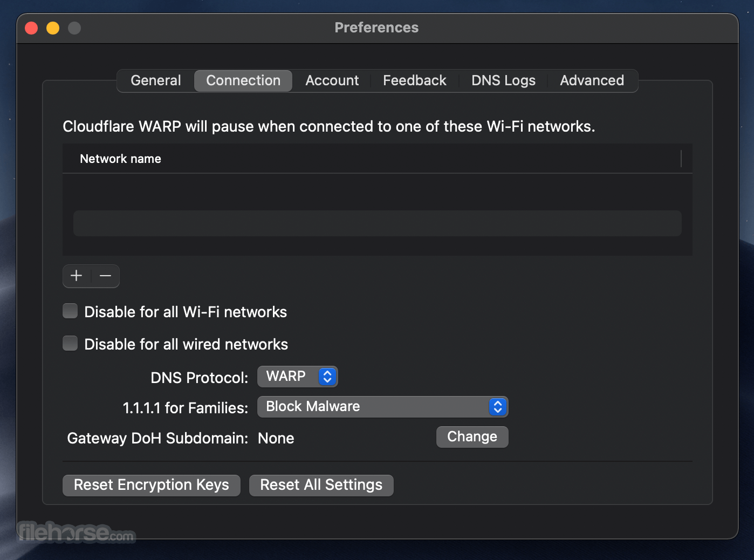Screen dimensions: 754x560
Task: Click Reset Encryption Keys
Action: pyautogui.click(x=152, y=485)
